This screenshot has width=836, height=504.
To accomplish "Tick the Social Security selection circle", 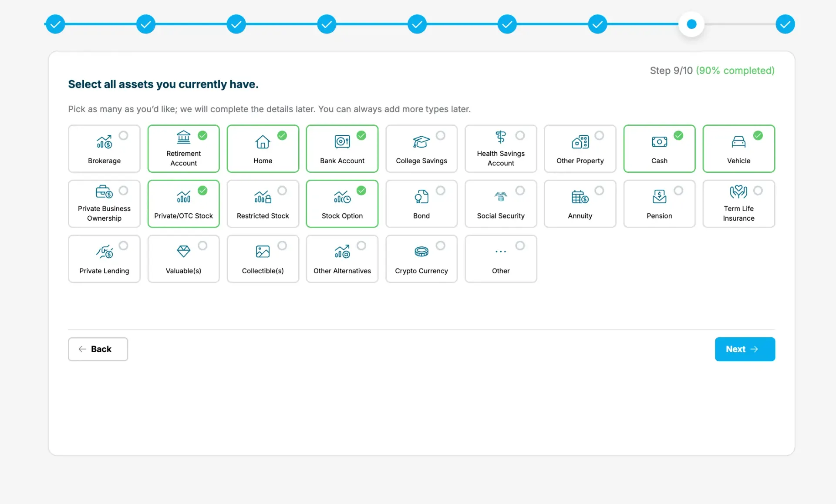I will (520, 191).
